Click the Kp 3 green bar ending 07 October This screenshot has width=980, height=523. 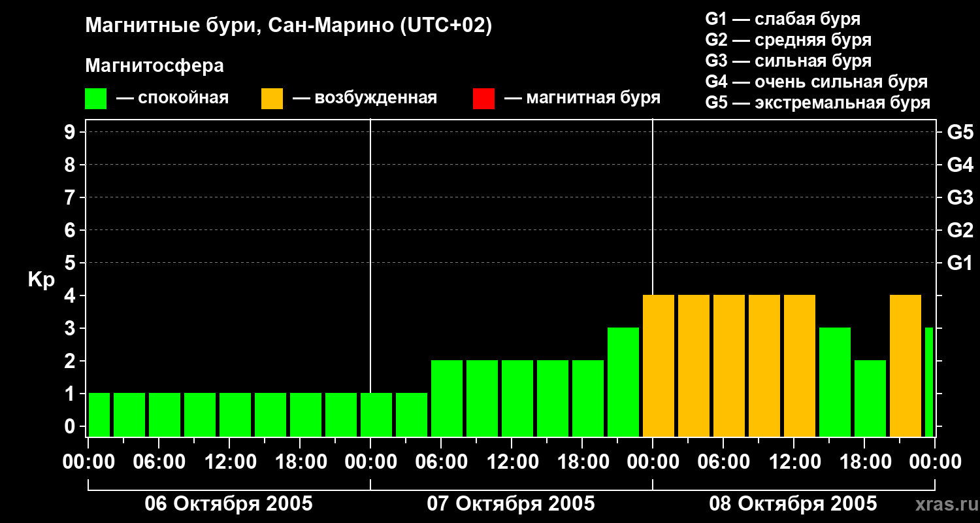pos(623,382)
